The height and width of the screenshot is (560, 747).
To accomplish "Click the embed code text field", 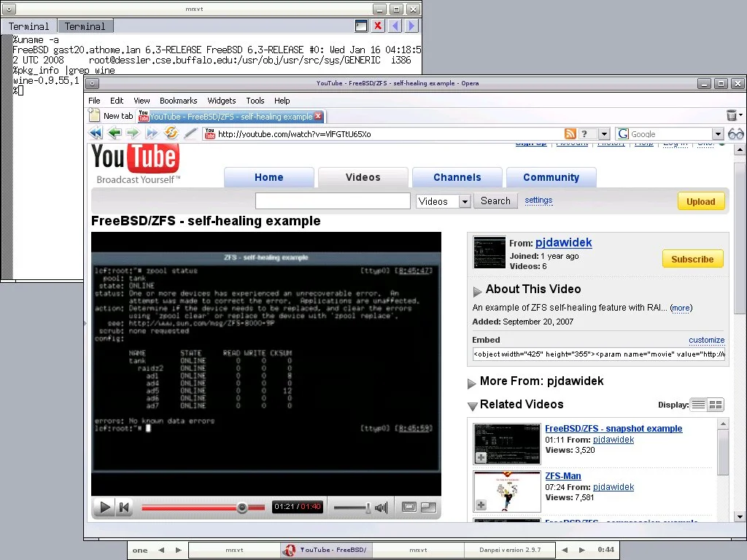I will click(x=599, y=354).
